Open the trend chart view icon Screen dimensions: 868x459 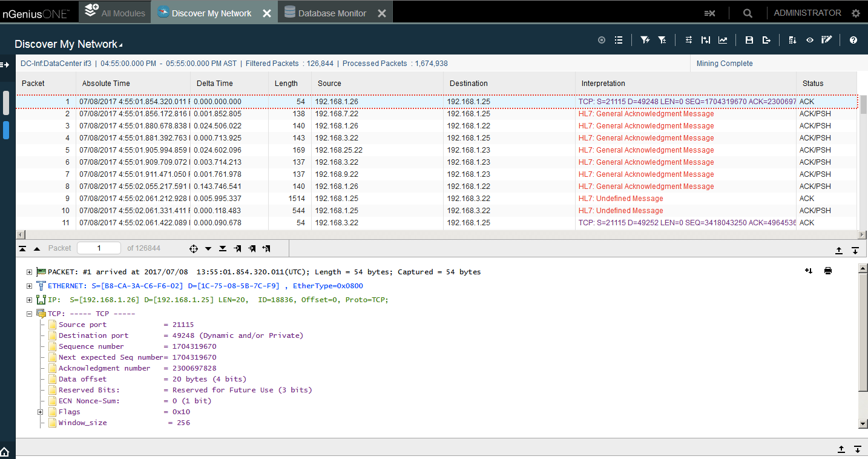(x=723, y=40)
